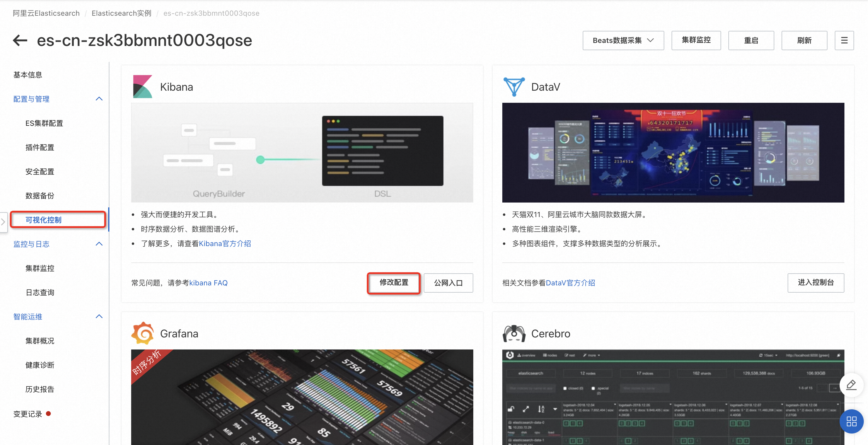This screenshot has height=445, width=868.
Task: Click the 智能运维 section title
Action: click(28, 316)
